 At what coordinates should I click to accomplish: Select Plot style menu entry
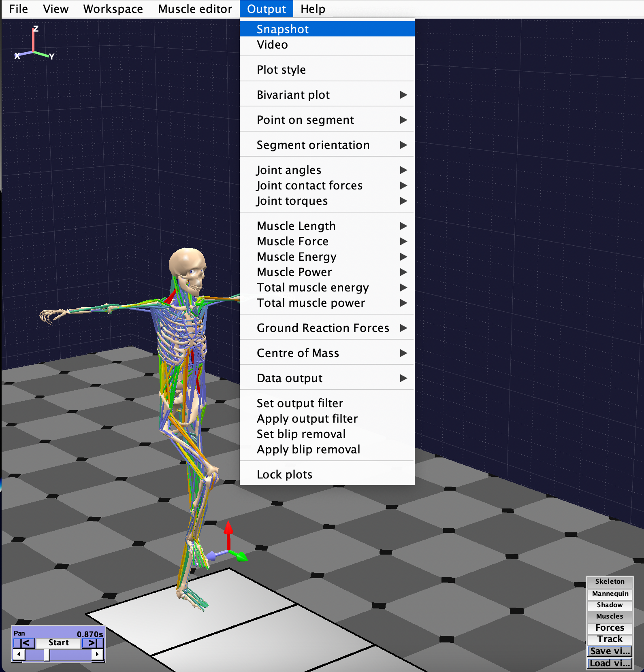(x=327, y=70)
